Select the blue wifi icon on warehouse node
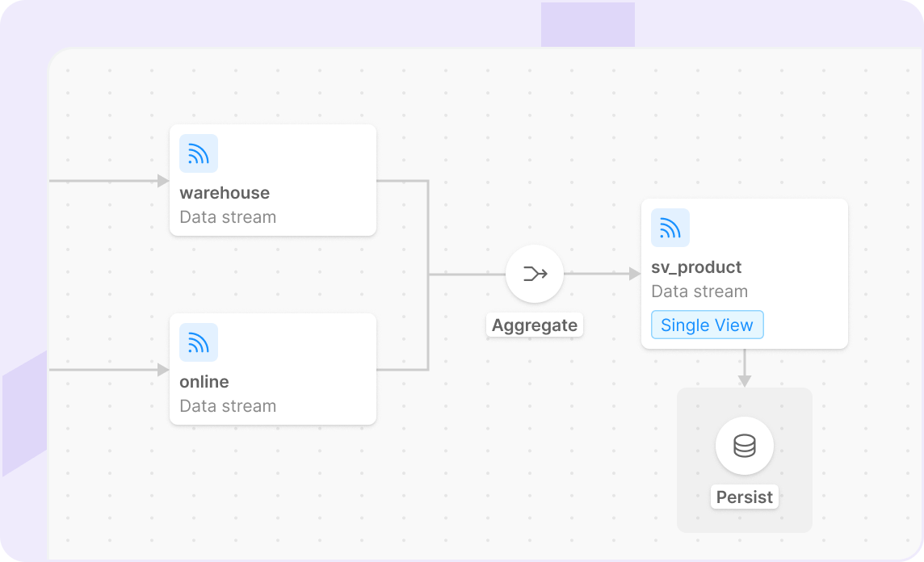This screenshot has height=562, width=924. [x=198, y=153]
